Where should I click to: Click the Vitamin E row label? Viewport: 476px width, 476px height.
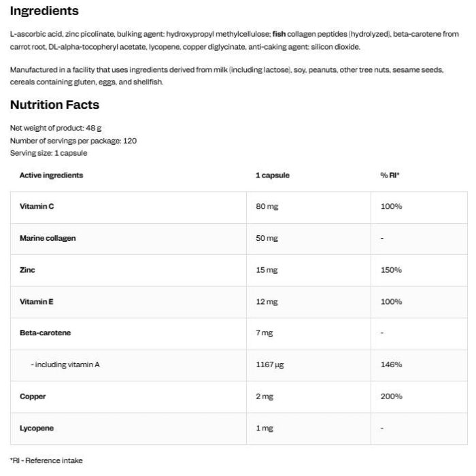click(37, 302)
